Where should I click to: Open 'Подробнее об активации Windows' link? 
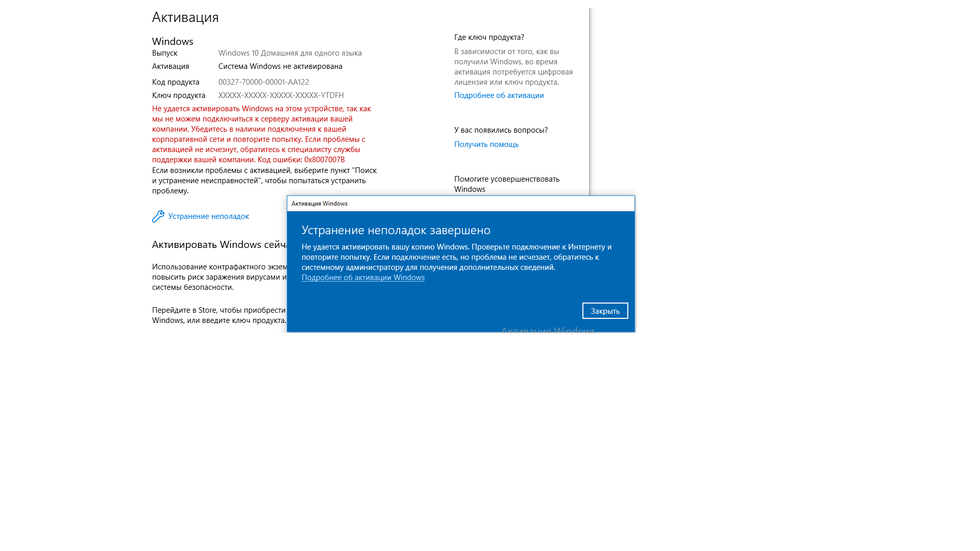pos(363,277)
